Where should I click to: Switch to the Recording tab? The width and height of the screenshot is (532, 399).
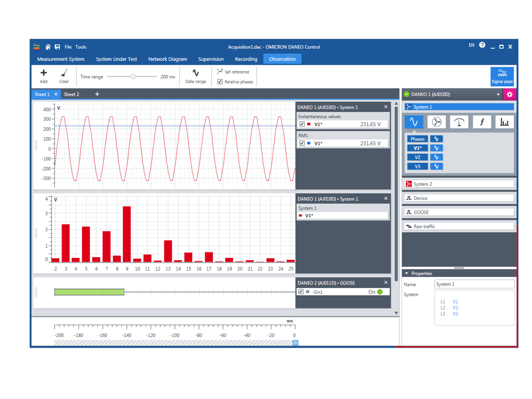click(x=246, y=59)
